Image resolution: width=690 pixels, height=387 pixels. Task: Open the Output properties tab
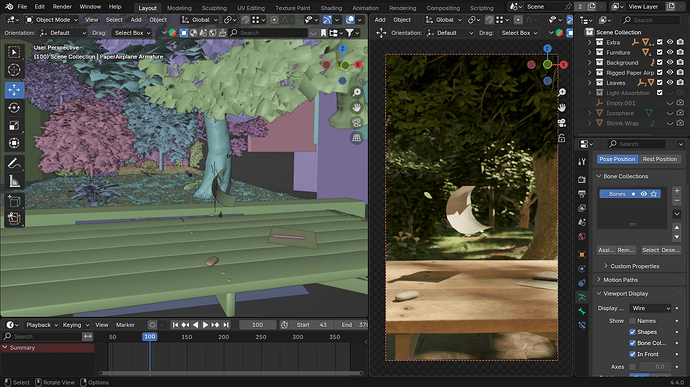click(x=582, y=194)
